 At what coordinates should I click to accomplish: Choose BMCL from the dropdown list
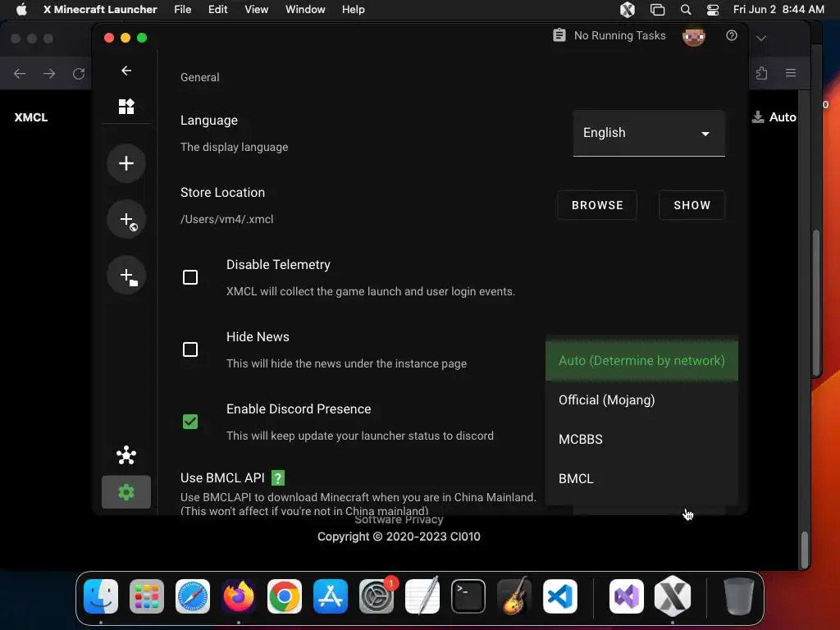[641, 479]
